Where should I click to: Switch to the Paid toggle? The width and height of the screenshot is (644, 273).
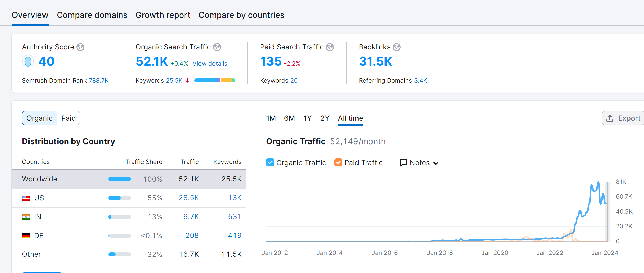tap(69, 118)
